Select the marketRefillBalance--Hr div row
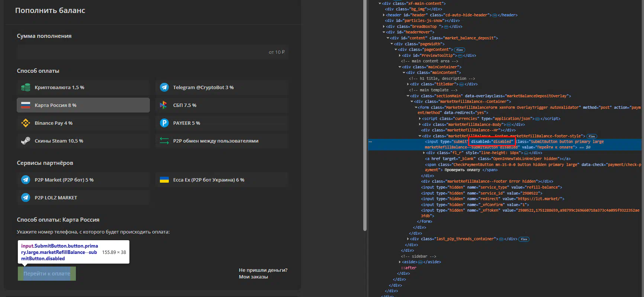The width and height of the screenshot is (644, 297). 468,130
